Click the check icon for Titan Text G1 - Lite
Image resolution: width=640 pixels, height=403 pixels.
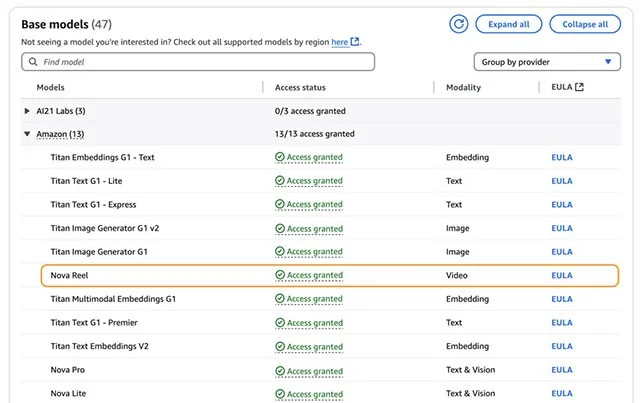click(280, 180)
